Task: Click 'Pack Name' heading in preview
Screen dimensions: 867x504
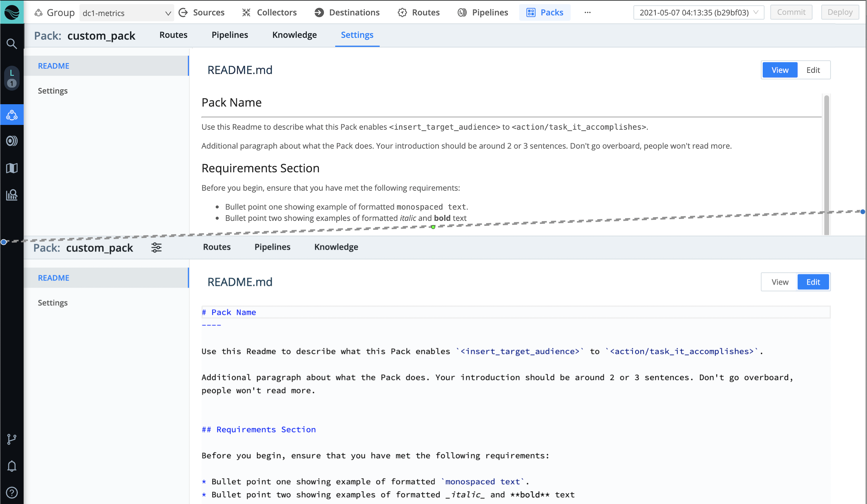Action: [x=231, y=102]
